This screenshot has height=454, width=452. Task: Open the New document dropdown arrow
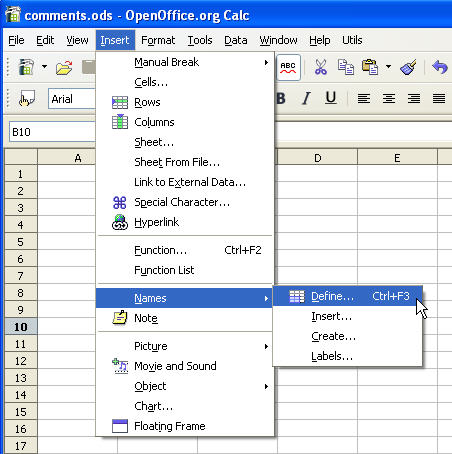point(44,67)
